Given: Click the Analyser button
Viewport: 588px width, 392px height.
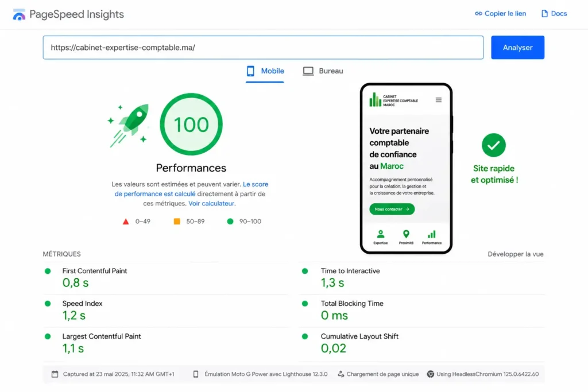Looking at the screenshot, I should click(x=517, y=48).
